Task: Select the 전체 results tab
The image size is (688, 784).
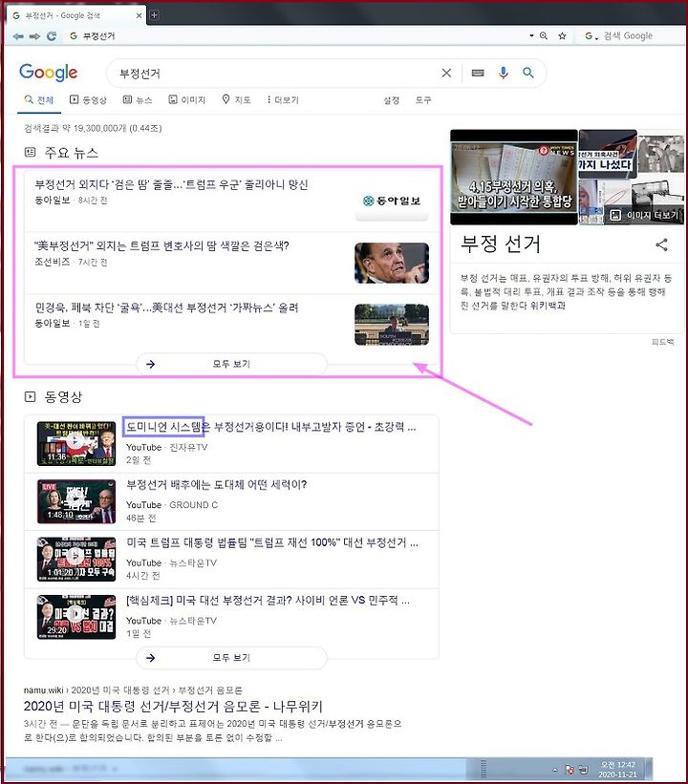Action: (39, 100)
